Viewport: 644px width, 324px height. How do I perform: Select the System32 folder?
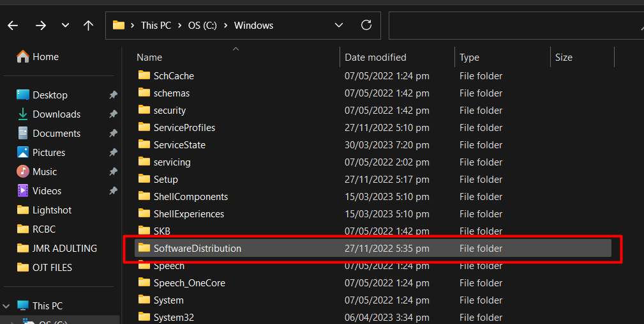(x=373, y=318)
